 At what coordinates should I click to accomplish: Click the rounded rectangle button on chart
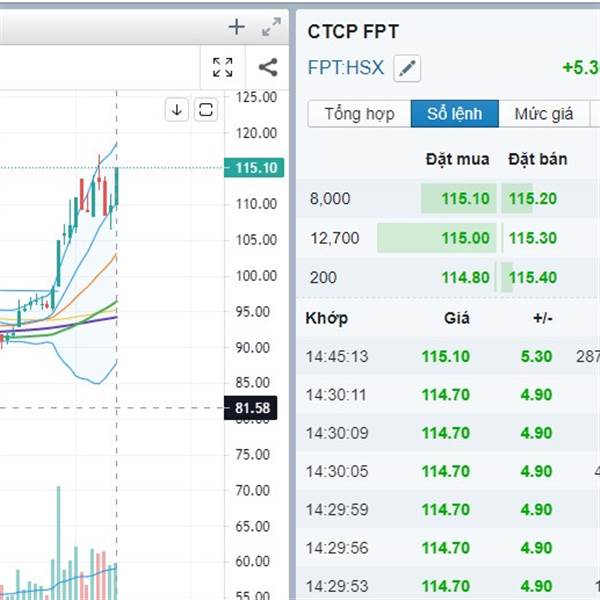206,110
